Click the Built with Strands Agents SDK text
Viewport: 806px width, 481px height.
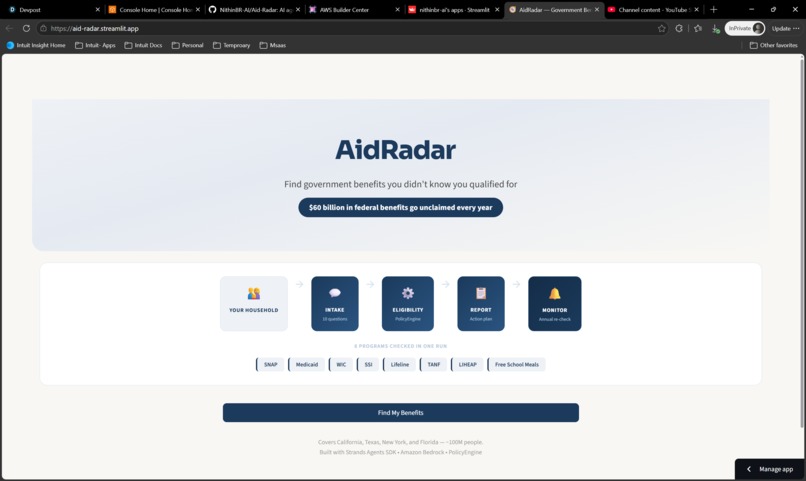400,452
